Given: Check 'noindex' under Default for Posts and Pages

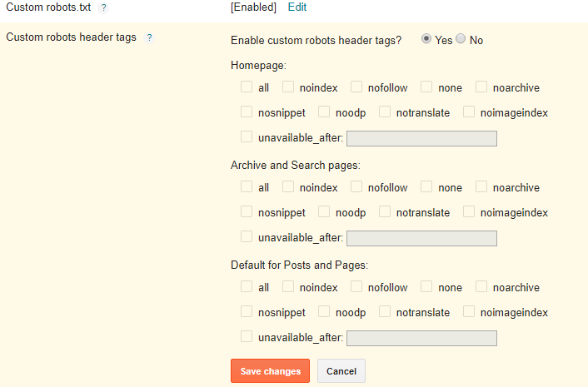Looking at the screenshot, I should coord(288,286).
